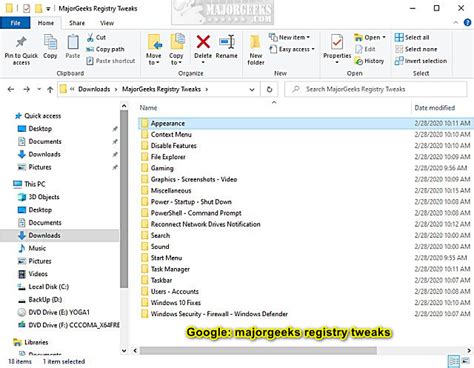Viewport: 474px width, 368px height.
Task: Sort by the Name column header
Action: coord(148,108)
